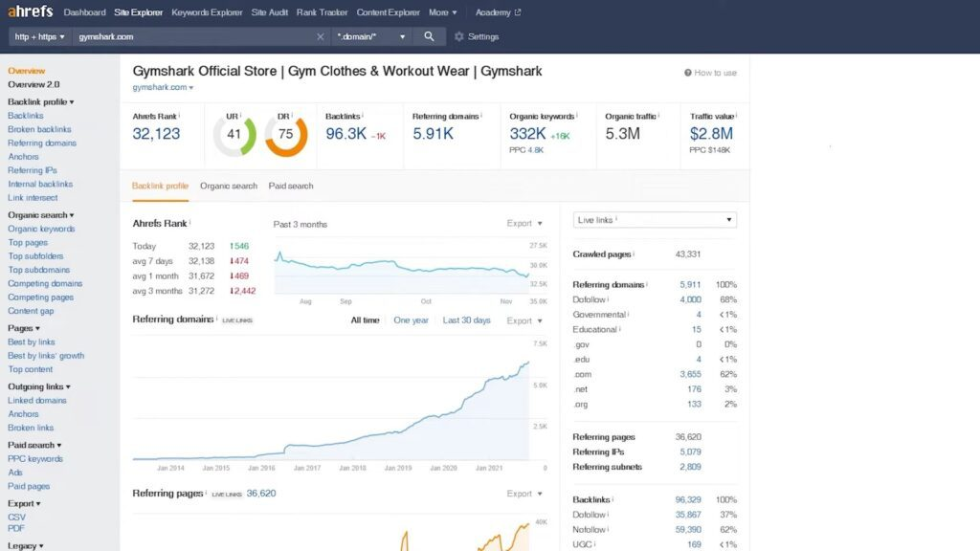Collapse the Backlink profile sidebar section

(x=40, y=101)
